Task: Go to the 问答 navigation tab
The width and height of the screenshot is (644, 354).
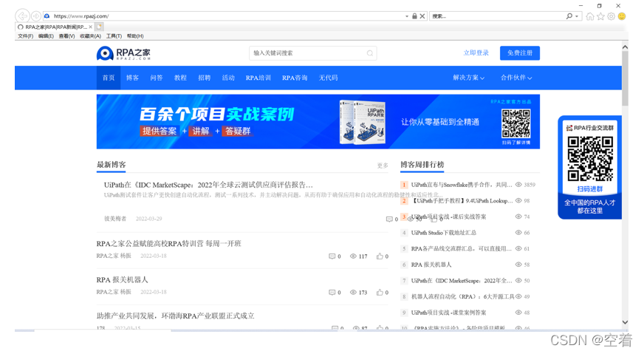Action: 157,78
